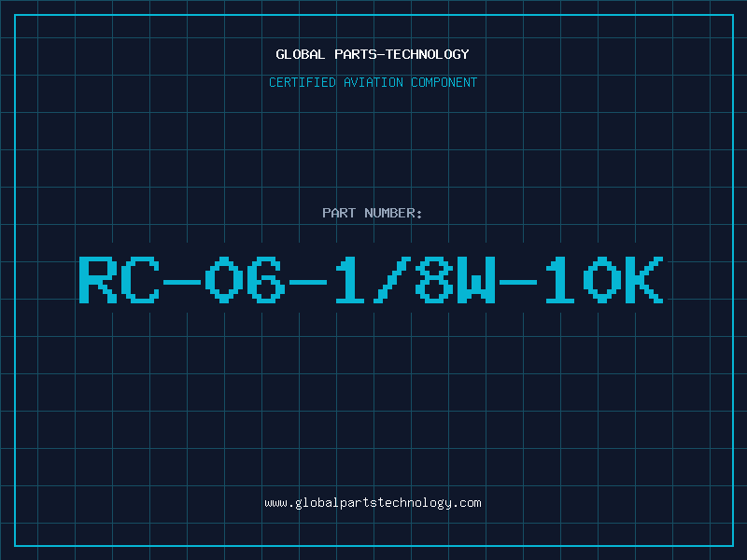Select the CERTIFIED AVIATION COMPONENT subtitle
The width and height of the screenshot is (747, 560).
tap(373, 82)
